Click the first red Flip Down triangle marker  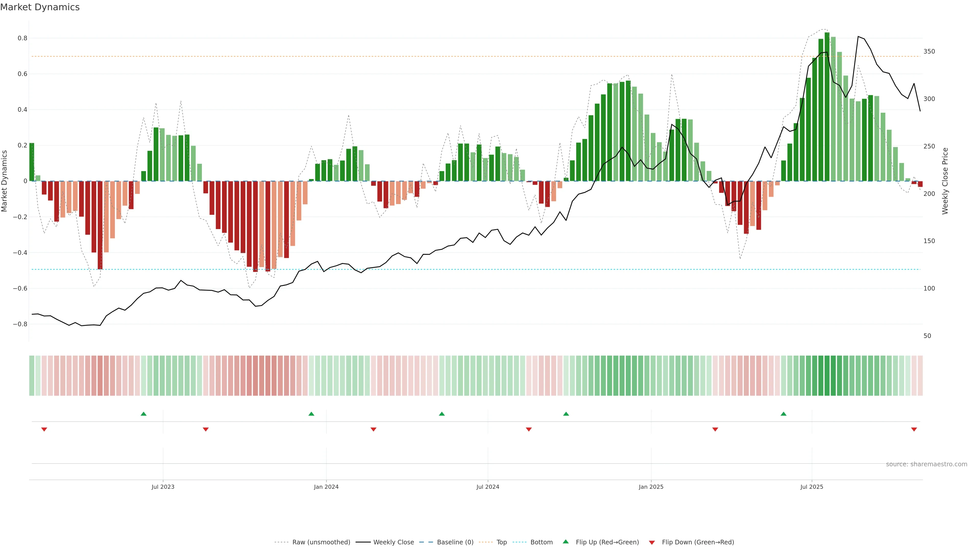click(44, 429)
